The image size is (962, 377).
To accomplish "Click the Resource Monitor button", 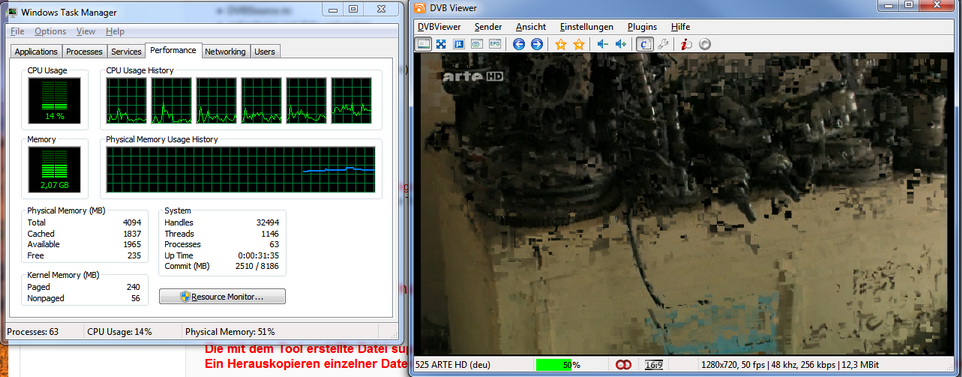I will point(222,297).
